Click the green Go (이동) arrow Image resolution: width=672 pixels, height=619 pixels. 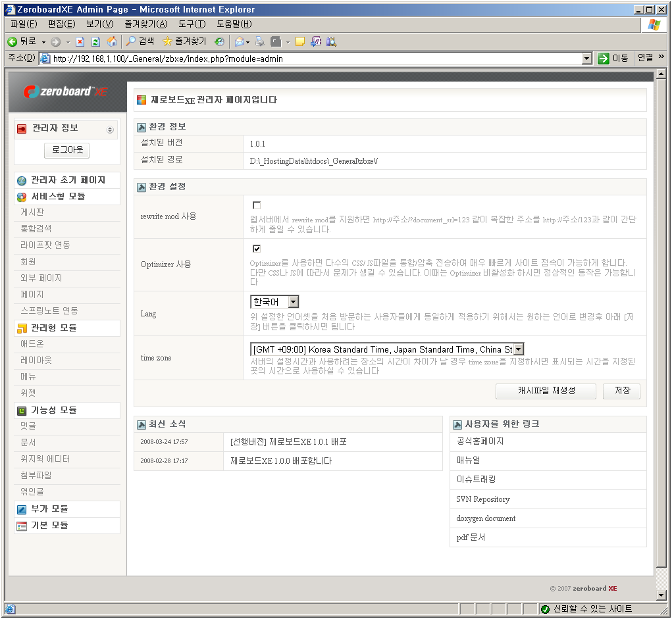click(x=604, y=59)
